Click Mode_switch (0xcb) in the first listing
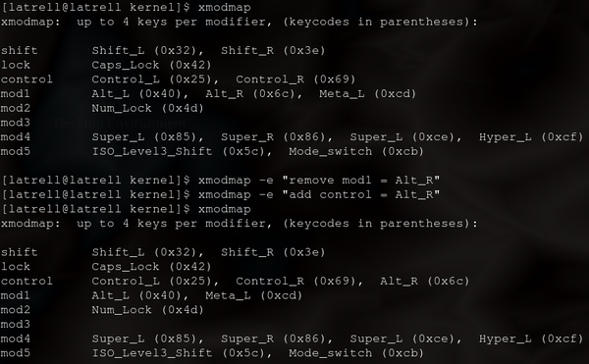Screen dimensions: 589x364 (x=356, y=151)
